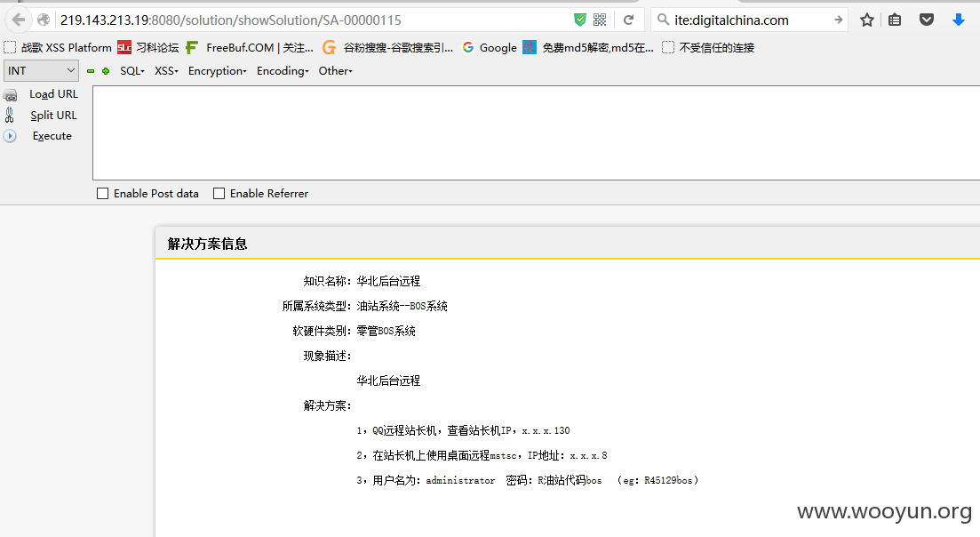Image resolution: width=980 pixels, height=537 pixels.
Task: Click the browser back arrow button
Action: (x=19, y=20)
